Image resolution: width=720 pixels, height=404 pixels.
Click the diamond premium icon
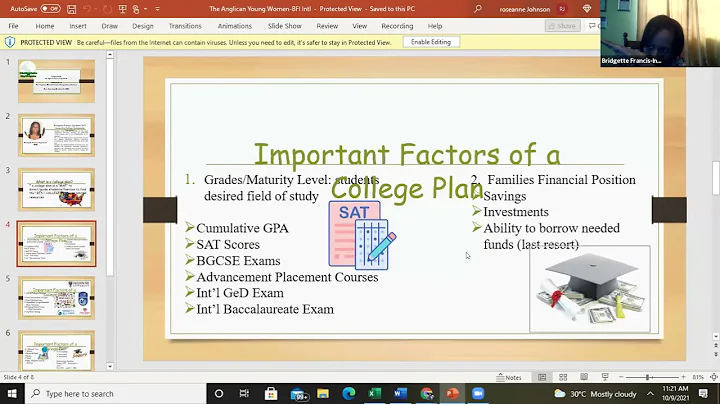click(586, 9)
